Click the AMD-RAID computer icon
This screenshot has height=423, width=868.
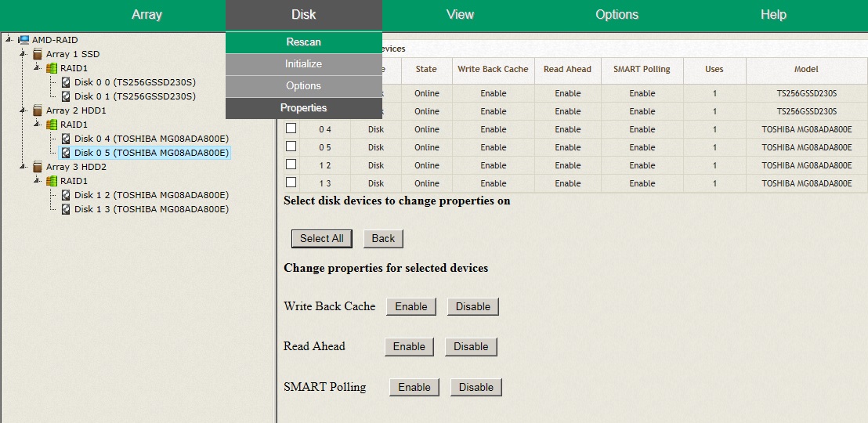[x=24, y=40]
